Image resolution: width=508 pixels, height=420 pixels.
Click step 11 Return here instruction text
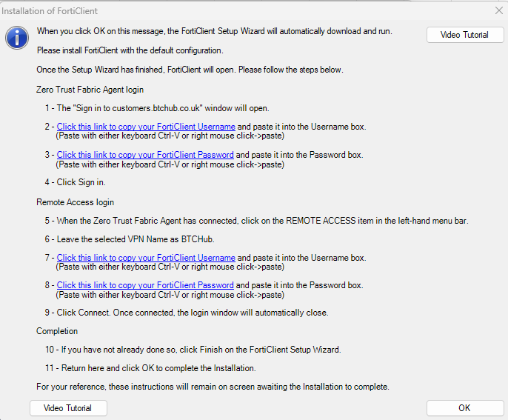point(150,368)
